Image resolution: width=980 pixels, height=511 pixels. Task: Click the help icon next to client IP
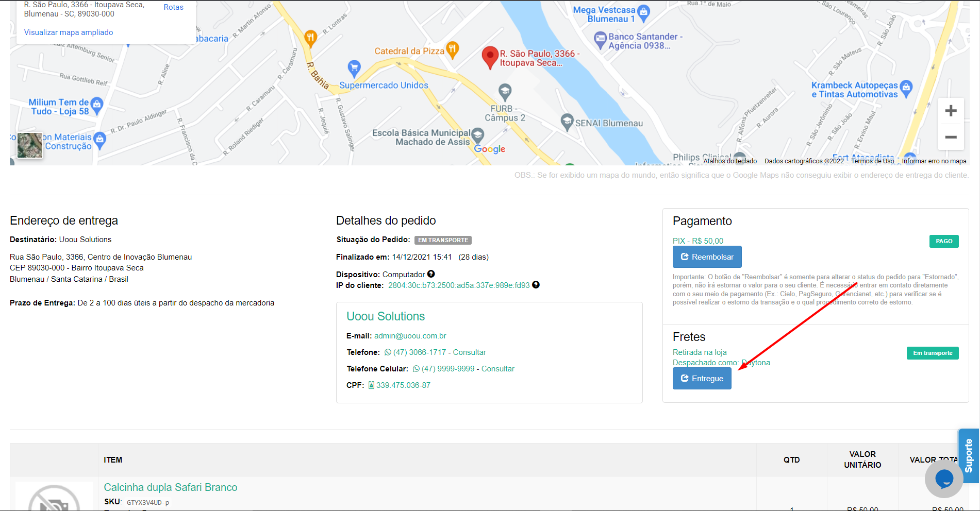point(536,285)
